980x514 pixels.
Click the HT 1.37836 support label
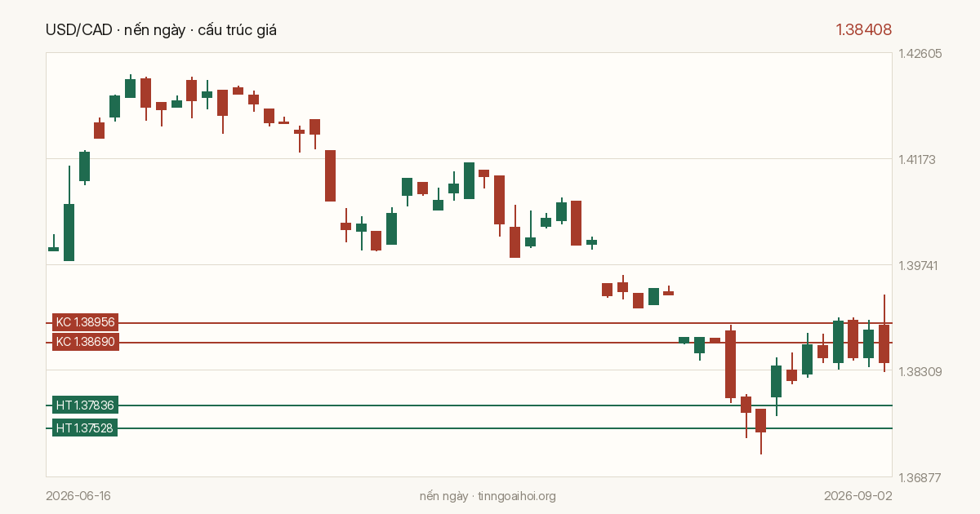coord(85,405)
